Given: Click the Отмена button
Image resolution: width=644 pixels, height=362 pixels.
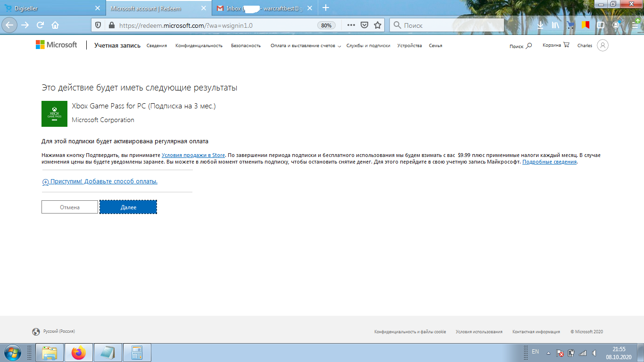Looking at the screenshot, I should click(x=70, y=207).
